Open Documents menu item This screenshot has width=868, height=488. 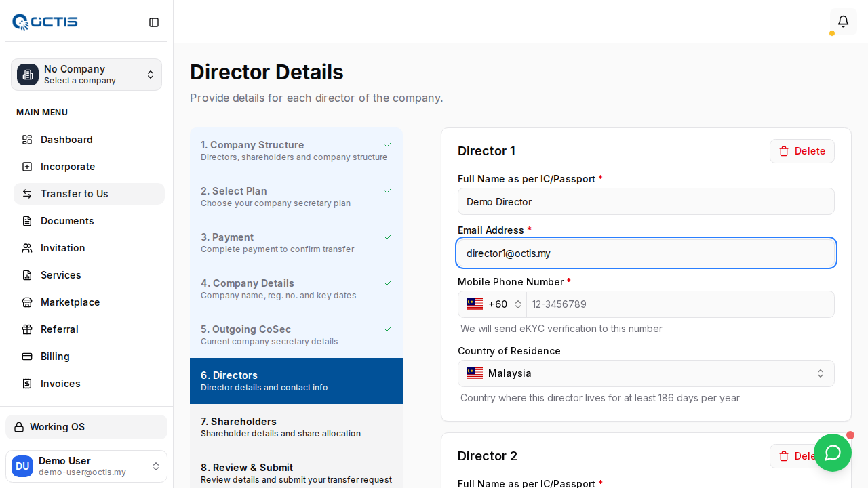(89, 221)
